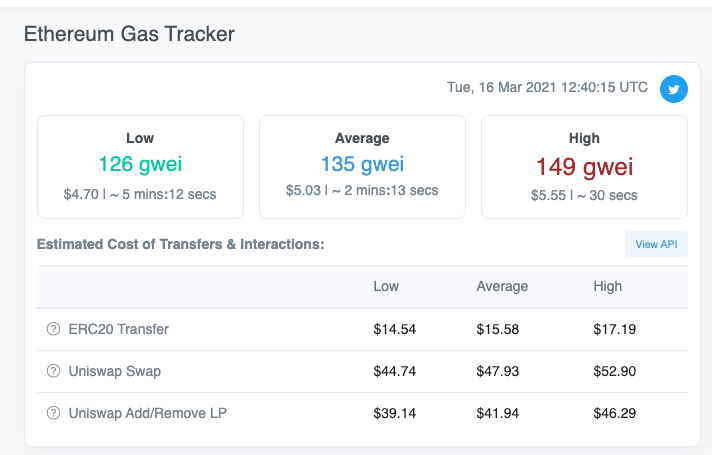
Task: Click the High card title
Action: point(584,138)
